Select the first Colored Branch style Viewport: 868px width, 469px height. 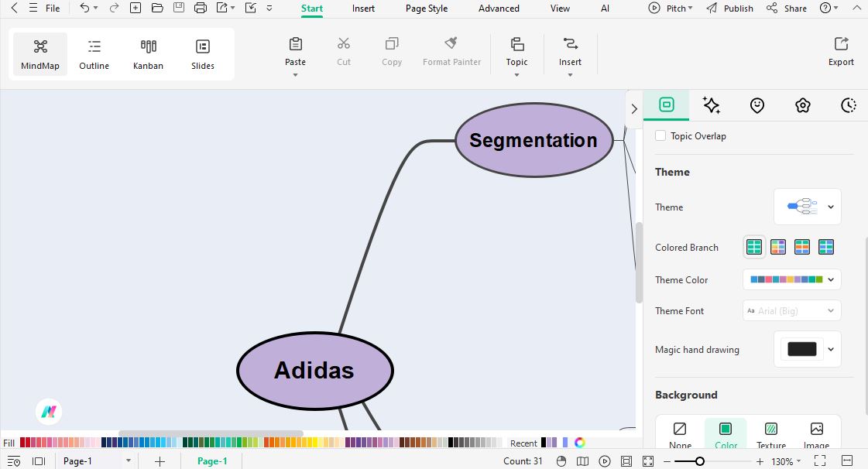pos(754,247)
